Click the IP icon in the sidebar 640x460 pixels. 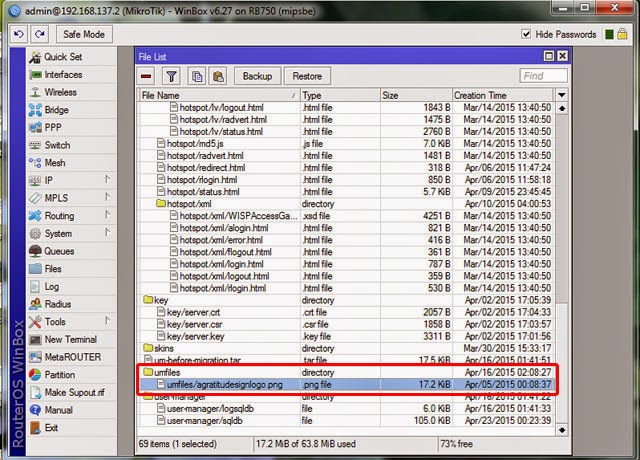tap(35, 180)
